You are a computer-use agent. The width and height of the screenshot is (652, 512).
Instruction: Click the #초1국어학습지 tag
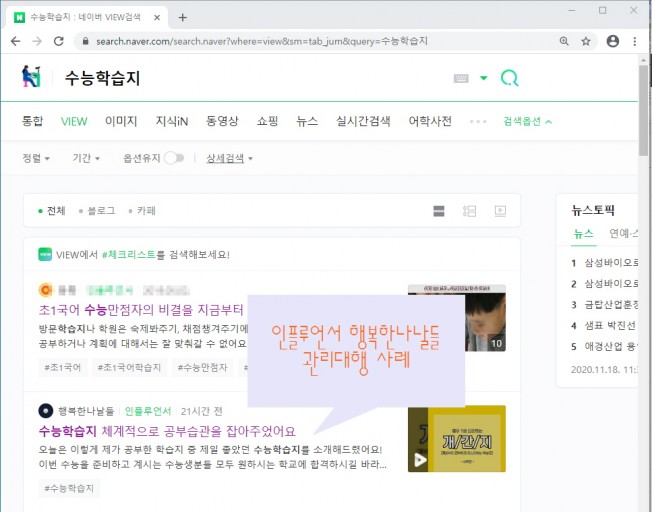pyautogui.click(x=129, y=368)
